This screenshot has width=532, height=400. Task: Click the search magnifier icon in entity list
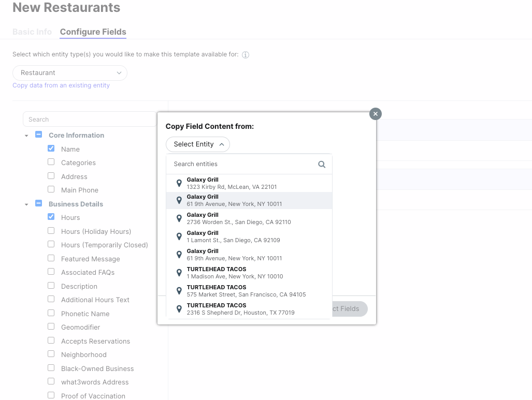click(x=322, y=164)
